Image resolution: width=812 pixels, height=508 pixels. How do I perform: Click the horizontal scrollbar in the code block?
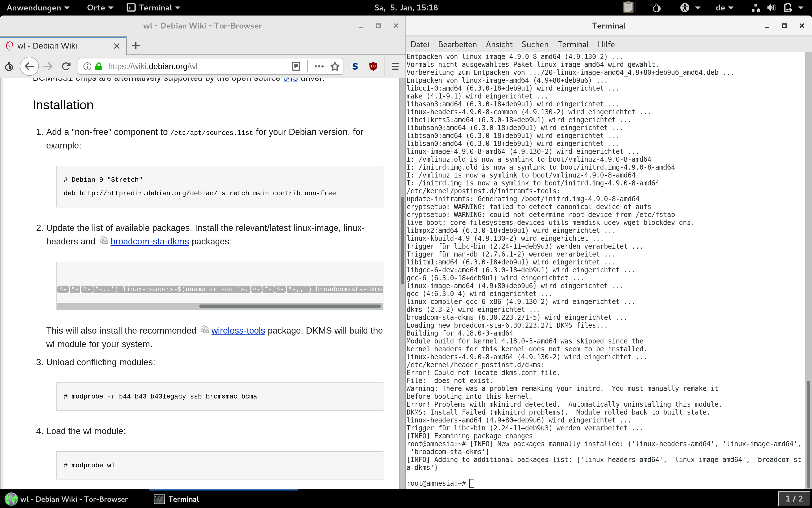[290, 306]
